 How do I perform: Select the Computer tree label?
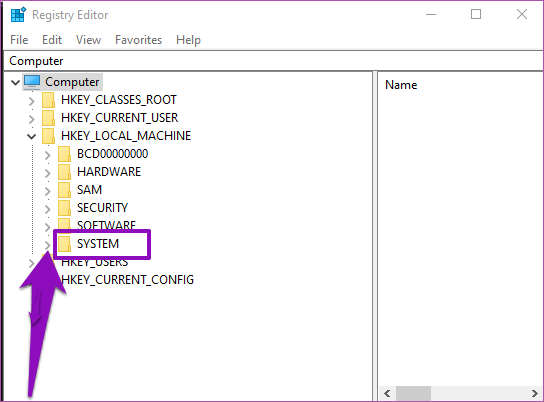click(x=72, y=82)
